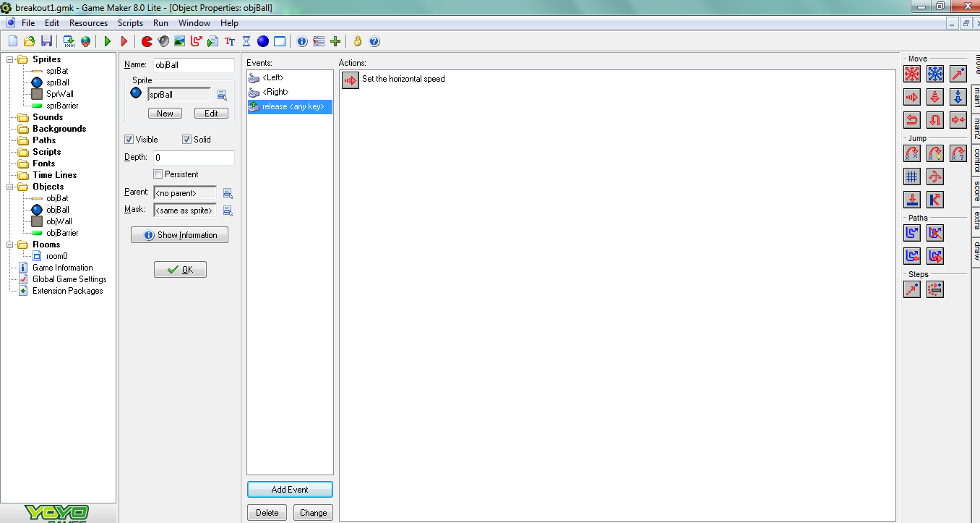Create an object with blue ball toolbar icon
Screen dimensions: 980x523
[x=263, y=41]
